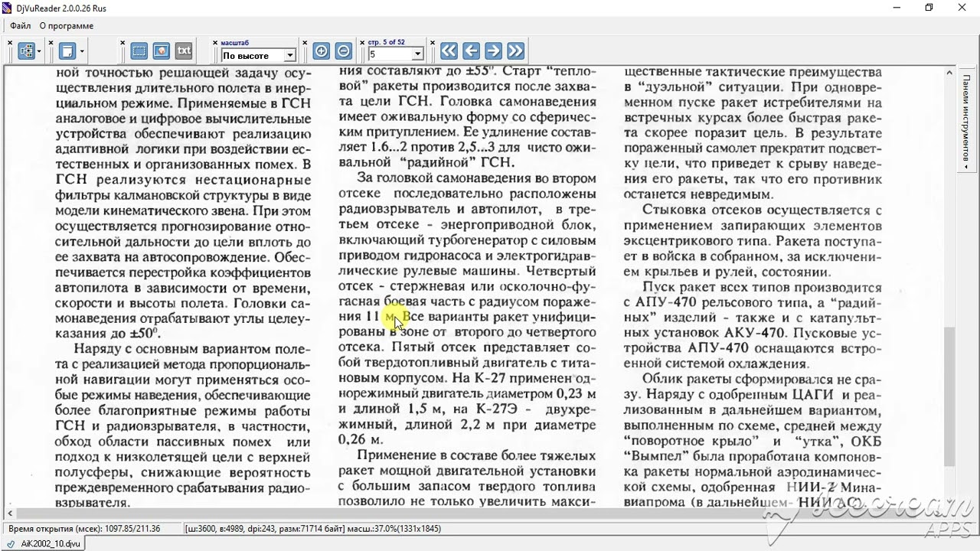This screenshot has height=551, width=980.
Task: Expand the page layout dropdown arrow
Action: tap(81, 51)
